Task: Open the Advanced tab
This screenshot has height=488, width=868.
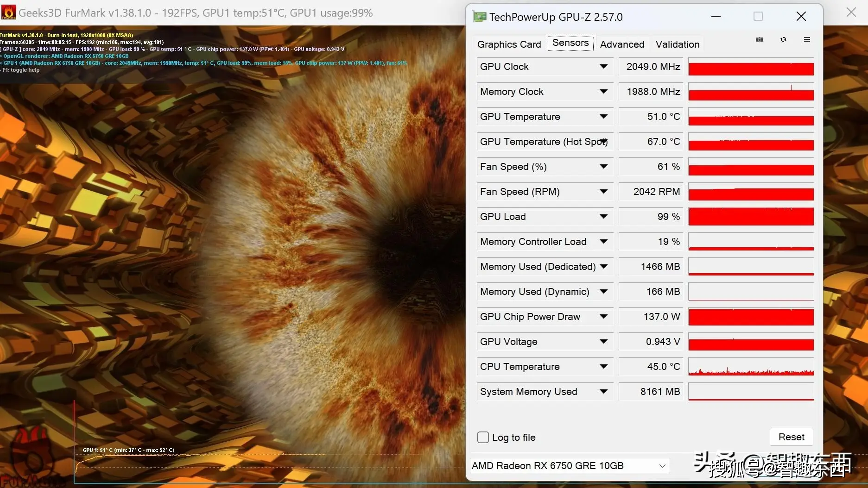Action: pos(622,44)
